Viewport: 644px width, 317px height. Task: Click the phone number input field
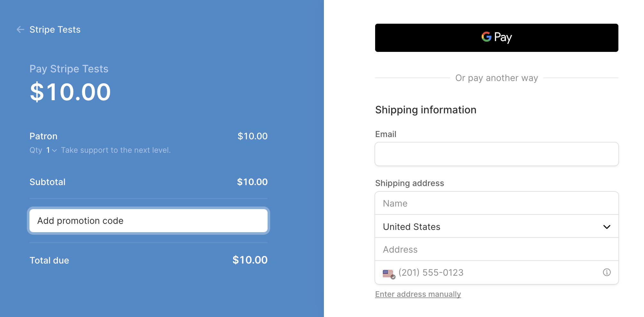pyautogui.click(x=496, y=272)
